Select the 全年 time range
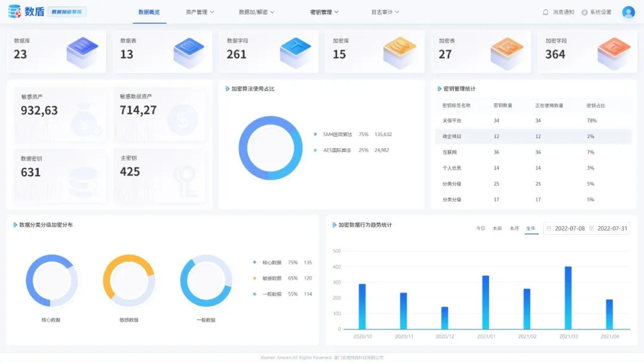 point(531,229)
